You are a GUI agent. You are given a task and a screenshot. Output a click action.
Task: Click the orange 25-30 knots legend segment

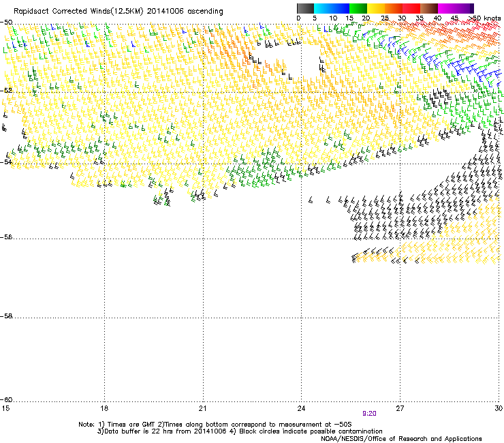pos(394,8)
